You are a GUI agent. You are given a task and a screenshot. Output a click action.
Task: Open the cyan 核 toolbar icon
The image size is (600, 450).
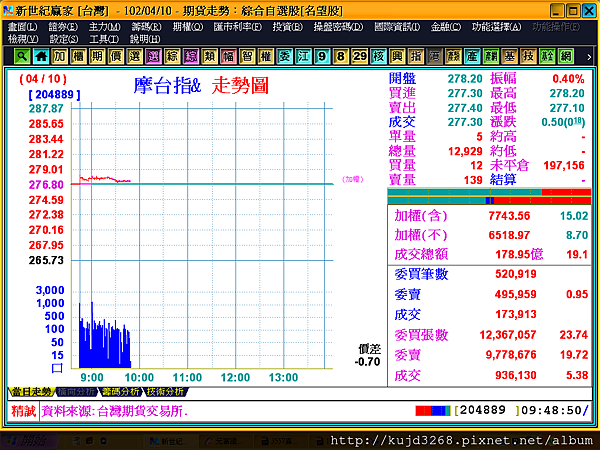point(378,57)
